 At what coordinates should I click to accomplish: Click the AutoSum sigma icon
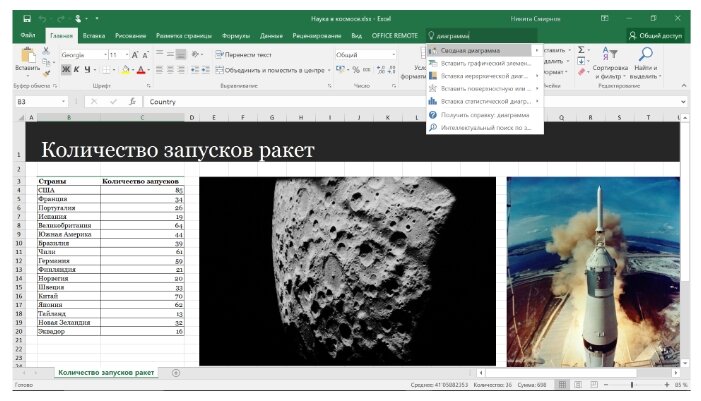(x=581, y=50)
